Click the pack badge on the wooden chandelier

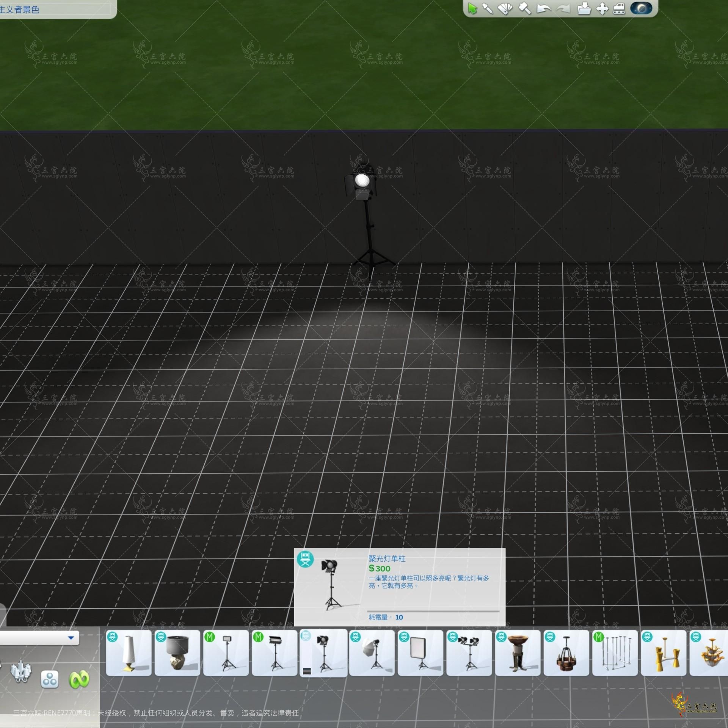(550, 637)
